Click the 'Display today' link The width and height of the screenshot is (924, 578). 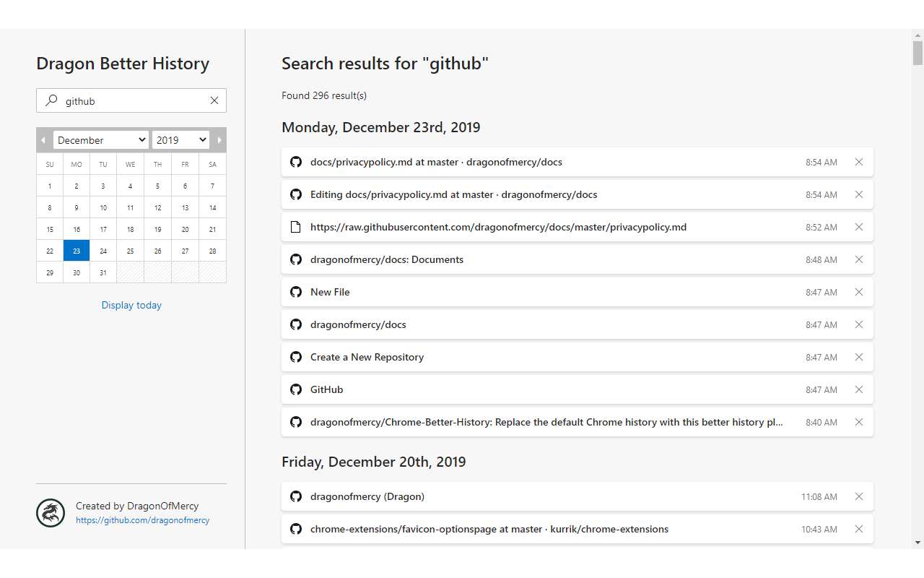[131, 305]
